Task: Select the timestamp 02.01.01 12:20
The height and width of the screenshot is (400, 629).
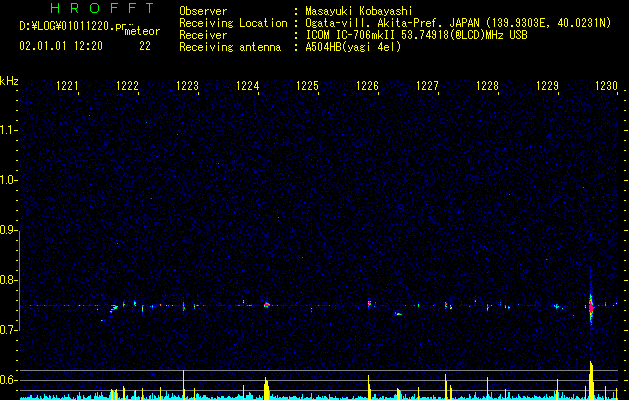Action: (61, 46)
